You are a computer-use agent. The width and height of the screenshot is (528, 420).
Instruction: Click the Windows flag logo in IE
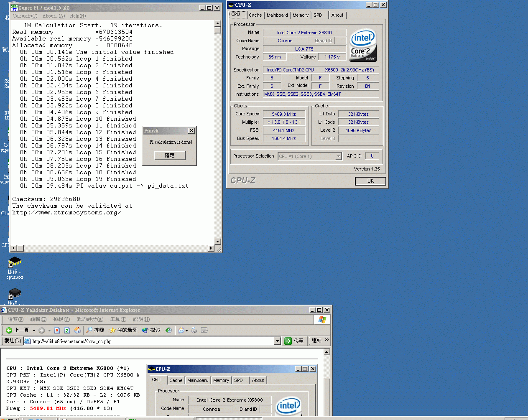tap(322, 319)
